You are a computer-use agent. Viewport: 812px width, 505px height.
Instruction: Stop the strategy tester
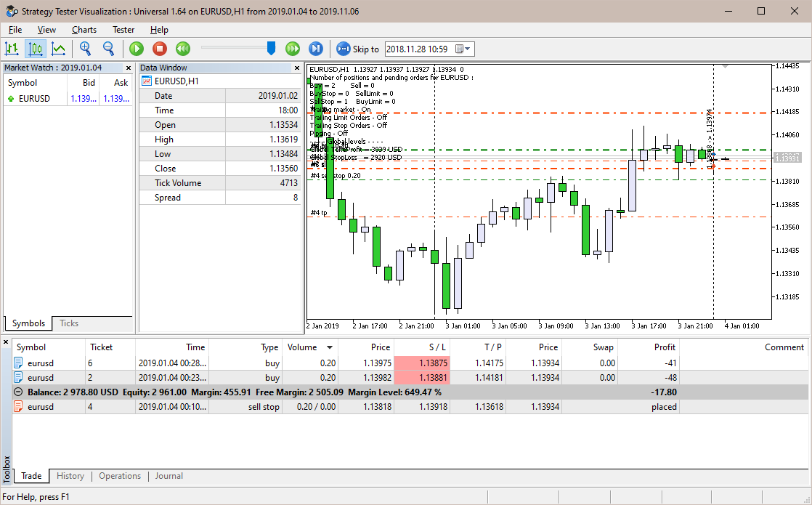[x=158, y=49]
